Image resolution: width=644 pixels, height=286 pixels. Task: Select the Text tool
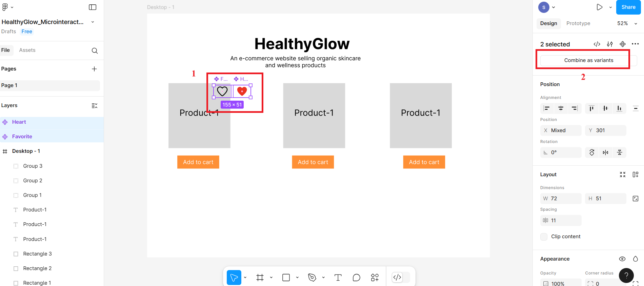pyautogui.click(x=338, y=278)
